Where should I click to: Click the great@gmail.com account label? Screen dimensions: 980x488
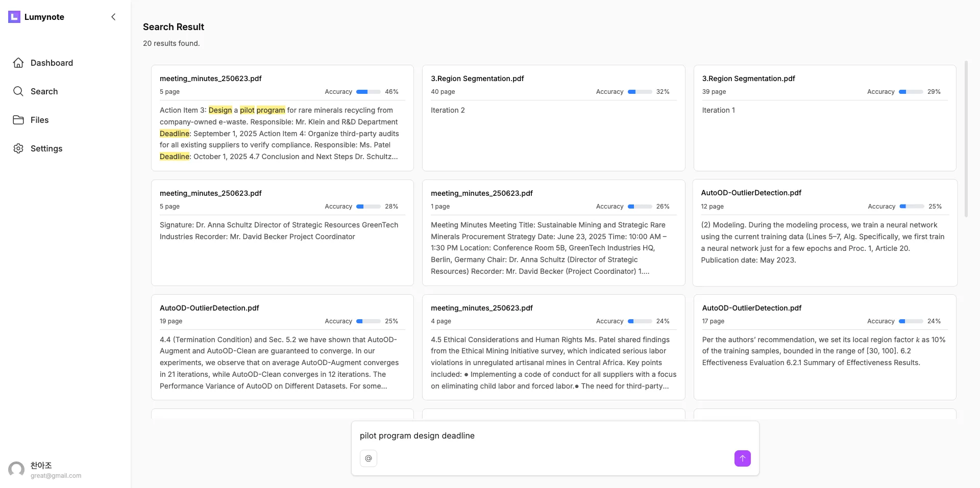tap(56, 476)
